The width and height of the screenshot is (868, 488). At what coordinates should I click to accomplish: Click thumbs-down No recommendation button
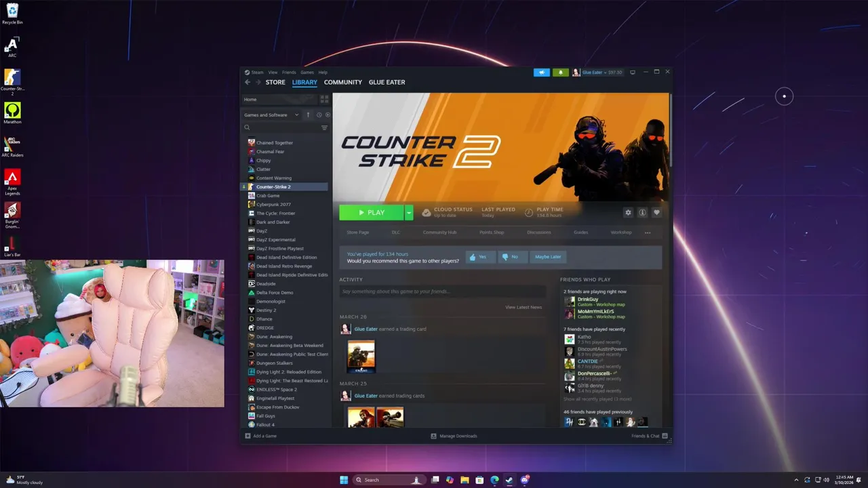(513, 257)
